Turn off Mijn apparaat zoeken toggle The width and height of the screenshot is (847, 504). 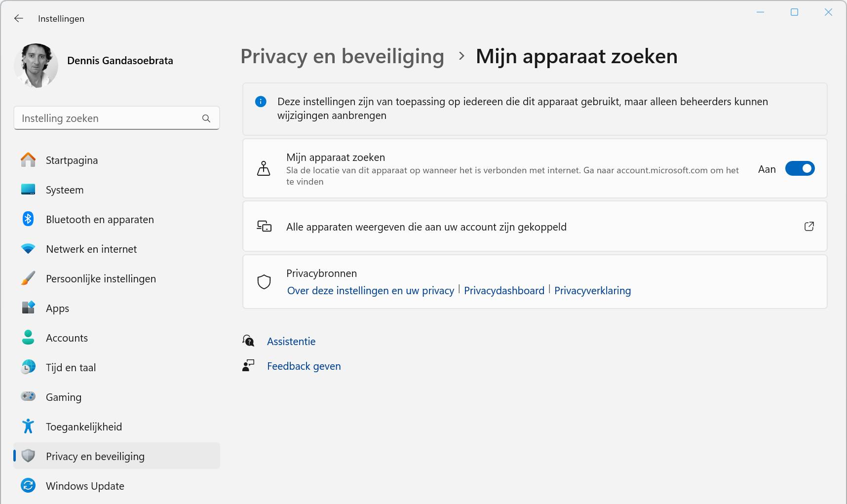pos(800,169)
